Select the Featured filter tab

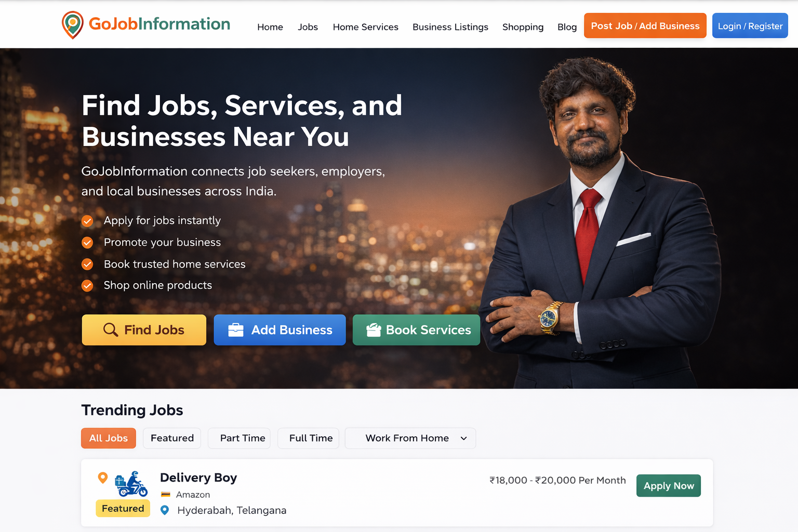pyautogui.click(x=172, y=438)
